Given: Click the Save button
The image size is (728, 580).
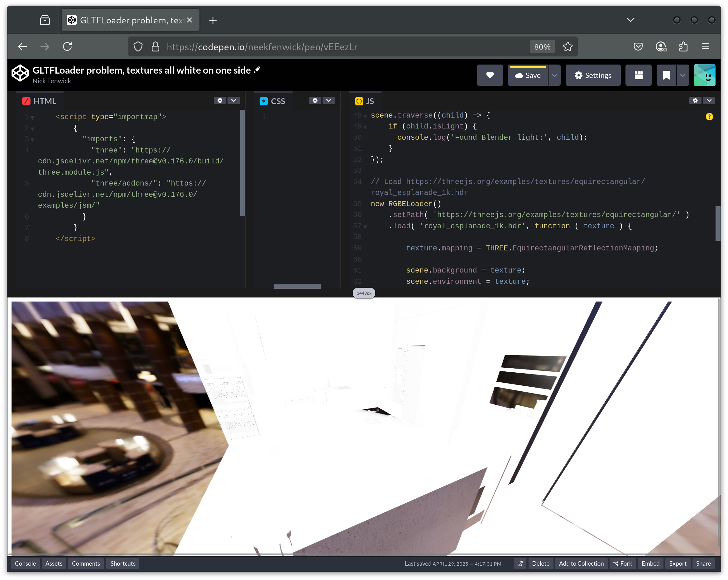Looking at the screenshot, I should [528, 75].
